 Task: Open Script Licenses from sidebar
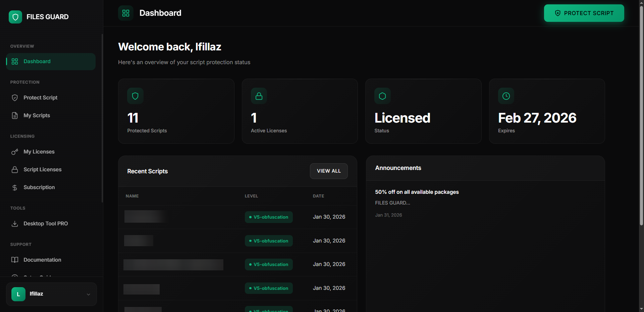(42, 170)
